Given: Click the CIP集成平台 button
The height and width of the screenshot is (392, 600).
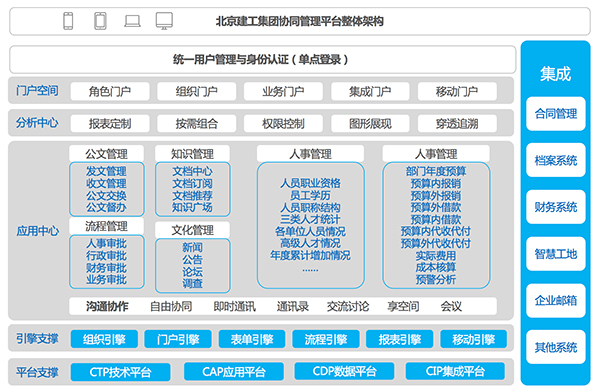Looking at the screenshot, I should (x=455, y=371).
